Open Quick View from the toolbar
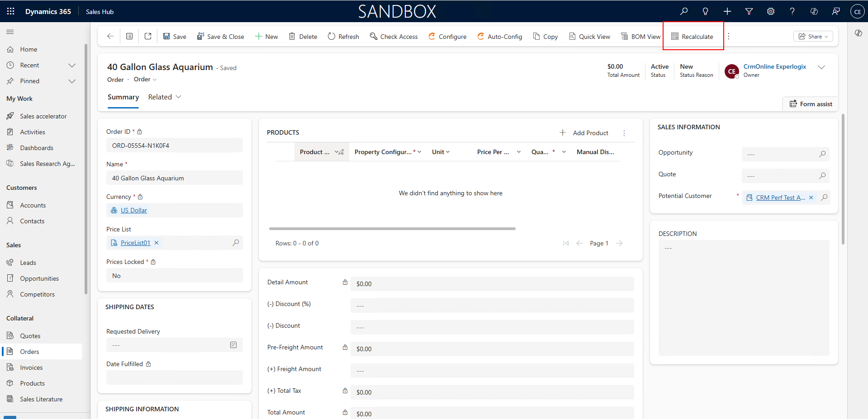Screen dimensions: 868x419 tap(589, 37)
